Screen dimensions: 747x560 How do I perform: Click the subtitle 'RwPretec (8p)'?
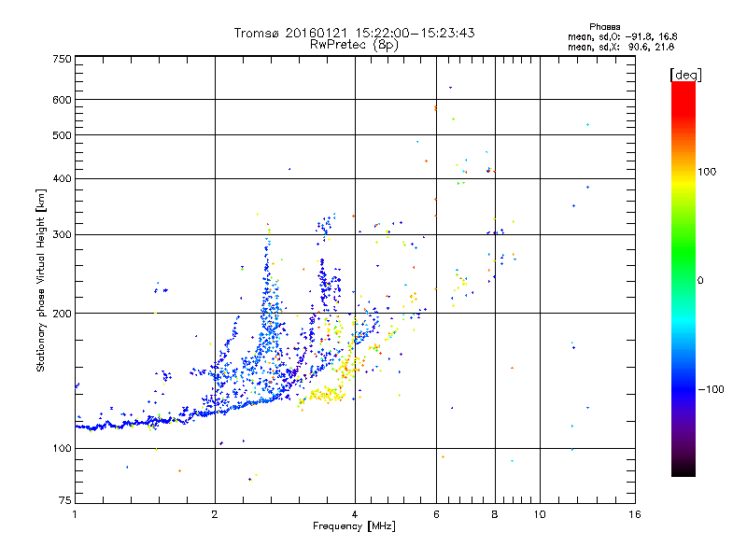pyautogui.click(x=354, y=45)
